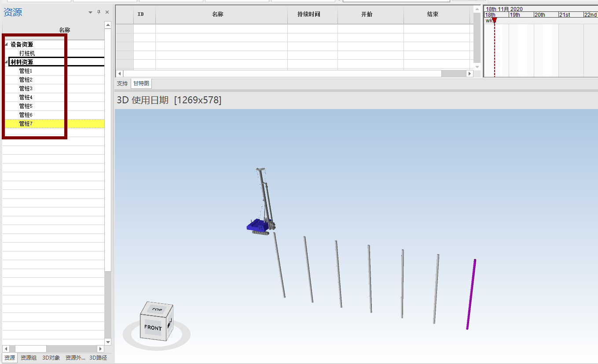598x364 pixels.
Task: Switch to the 资源组 tab
Action: [29, 358]
